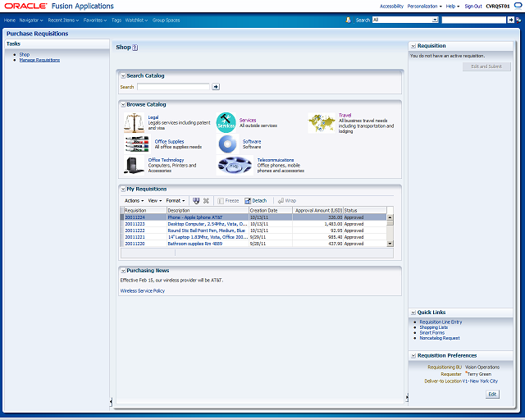Click the global search go arrow
This screenshot has width=525, height=420.
(511, 20)
